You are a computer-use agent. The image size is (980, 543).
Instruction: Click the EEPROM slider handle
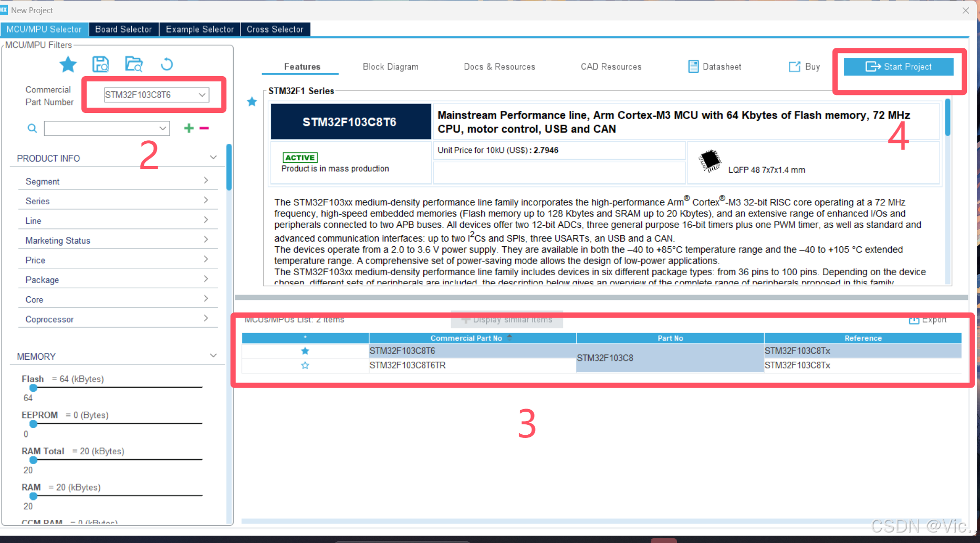[x=34, y=424]
